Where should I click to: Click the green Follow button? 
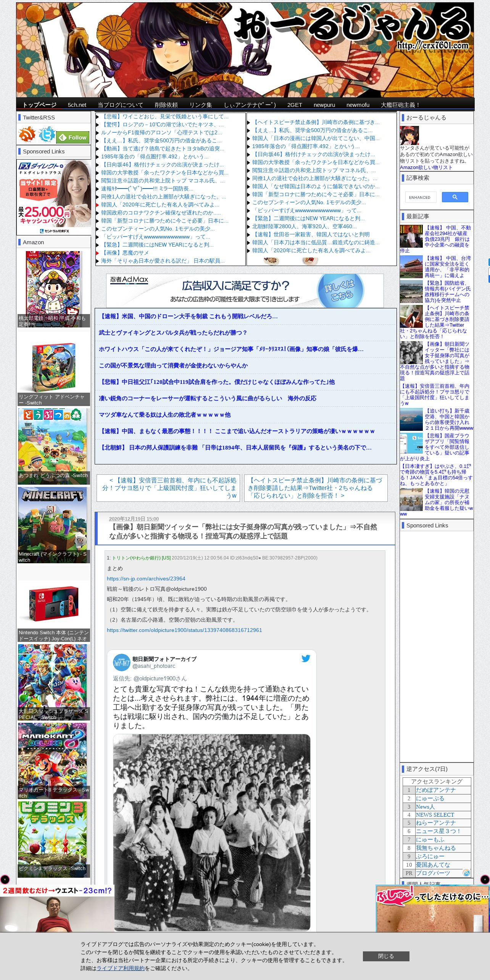coord(73,137)
